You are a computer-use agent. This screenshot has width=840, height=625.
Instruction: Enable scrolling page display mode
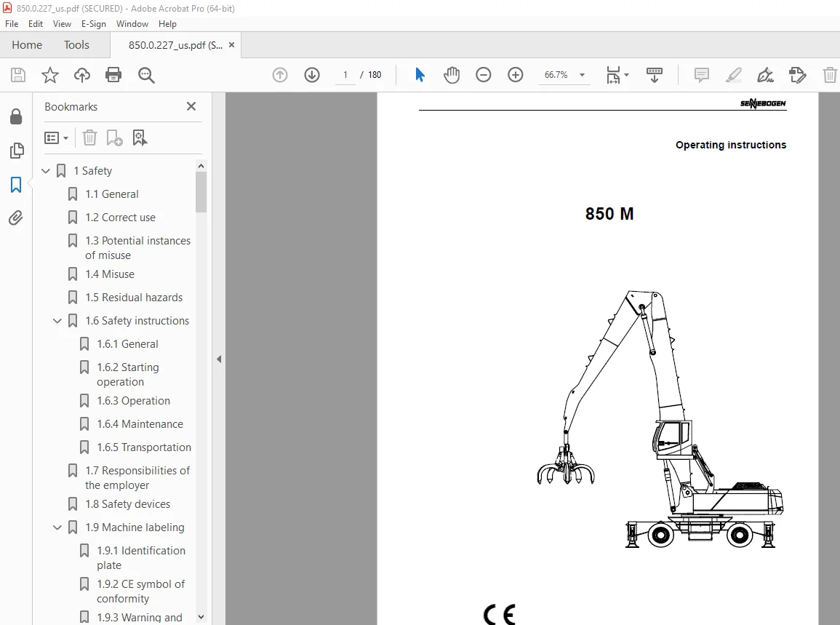[x=654, y=75]
